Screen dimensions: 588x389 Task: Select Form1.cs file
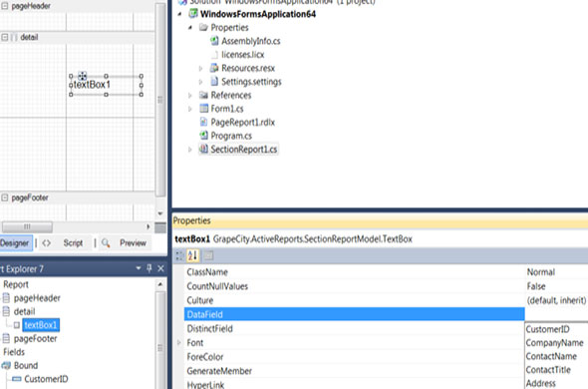coord(227,109)
